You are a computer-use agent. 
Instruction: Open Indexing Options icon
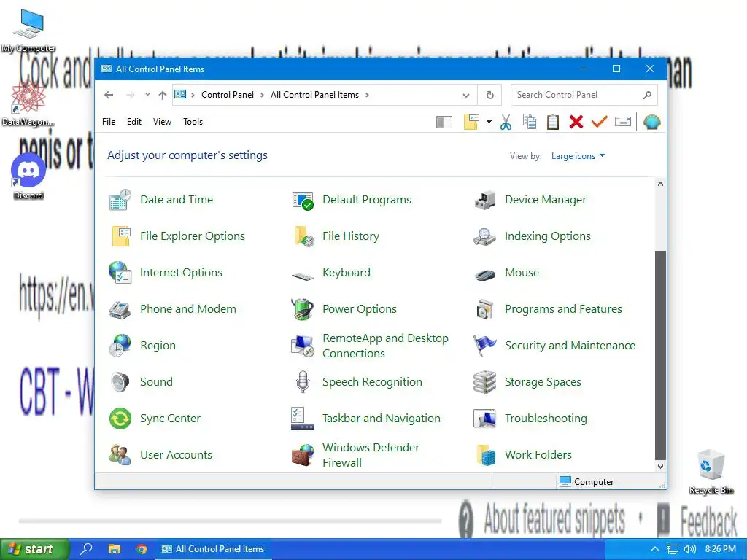[485, 236]
